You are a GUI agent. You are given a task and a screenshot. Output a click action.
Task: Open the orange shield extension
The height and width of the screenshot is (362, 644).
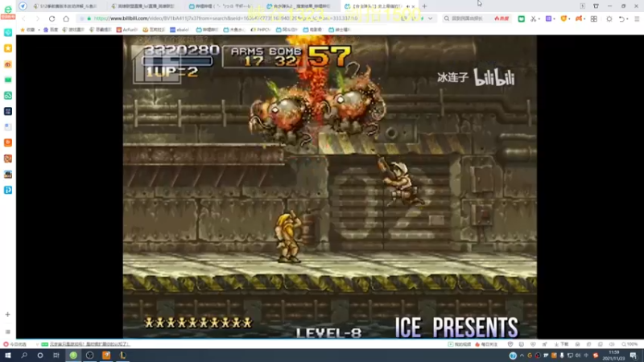[x=563, y=19]
